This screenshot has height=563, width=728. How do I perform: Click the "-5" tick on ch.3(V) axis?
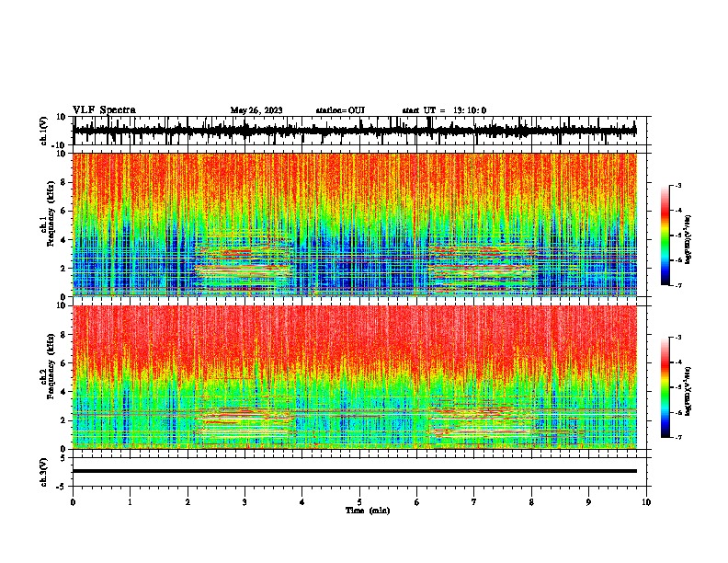[63, 487]
